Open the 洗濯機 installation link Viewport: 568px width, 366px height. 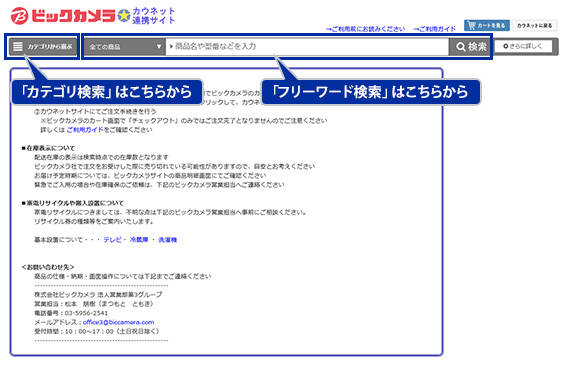click(x=167, y=240)
